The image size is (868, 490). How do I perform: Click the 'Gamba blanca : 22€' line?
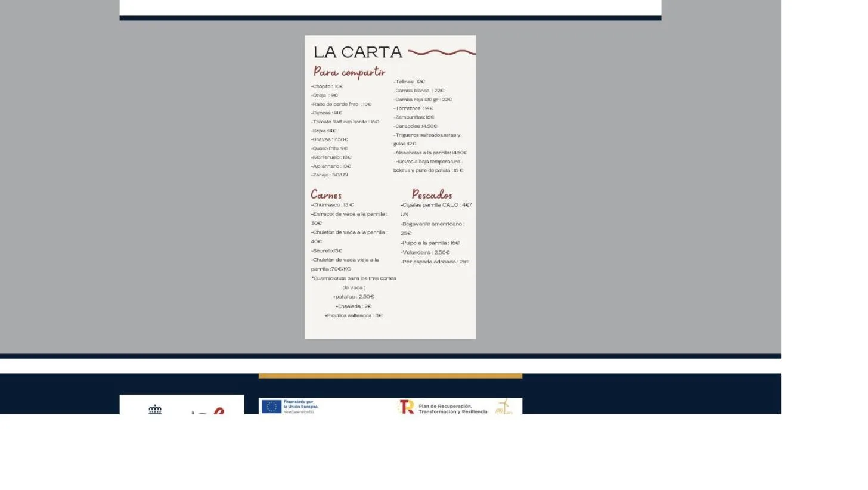tap(418, 91)
